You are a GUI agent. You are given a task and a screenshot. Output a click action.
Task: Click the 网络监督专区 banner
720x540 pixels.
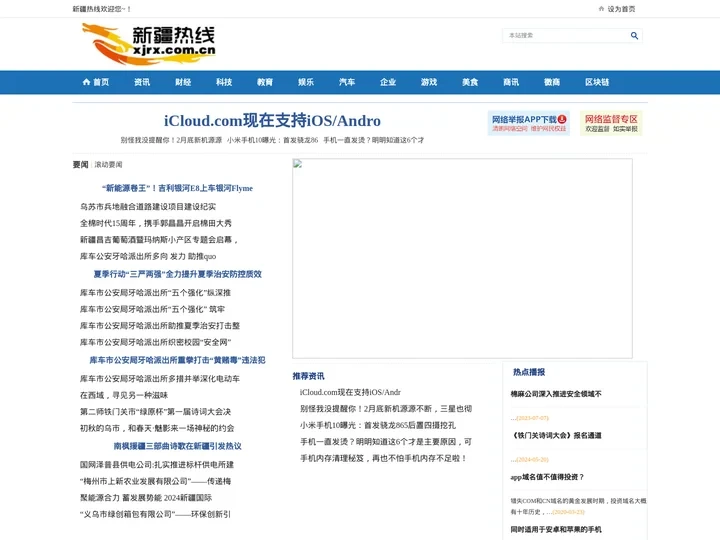[x=611, y=123]
